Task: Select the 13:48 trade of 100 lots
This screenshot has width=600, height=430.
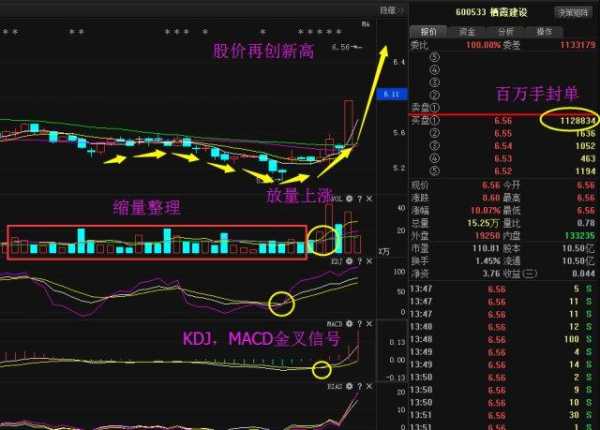Action: pos(501,340)
